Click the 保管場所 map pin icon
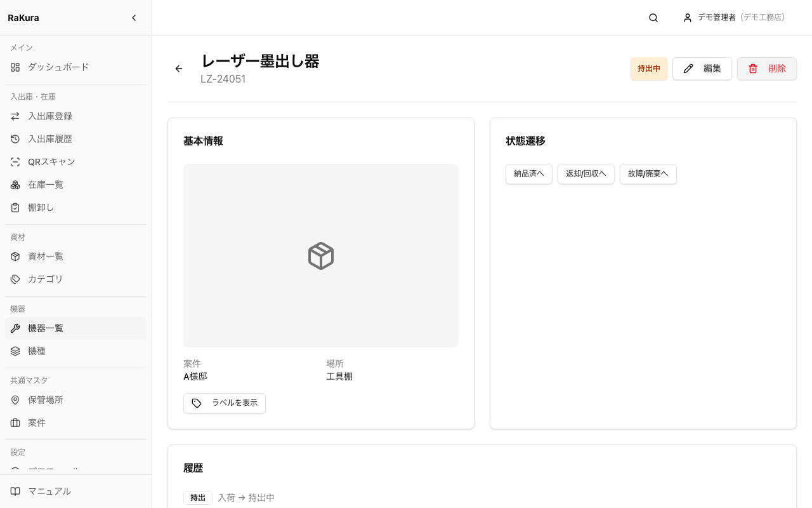 (x=15, y=400)
